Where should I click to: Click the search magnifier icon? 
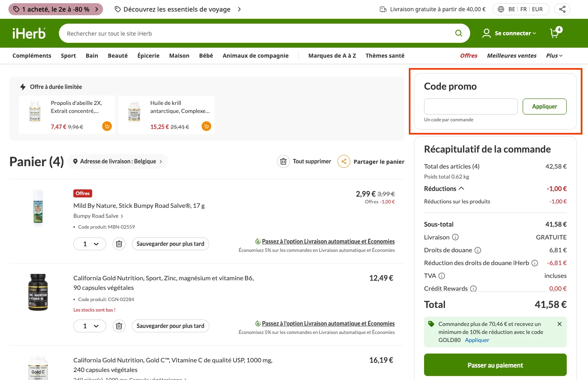coord(459,33)
